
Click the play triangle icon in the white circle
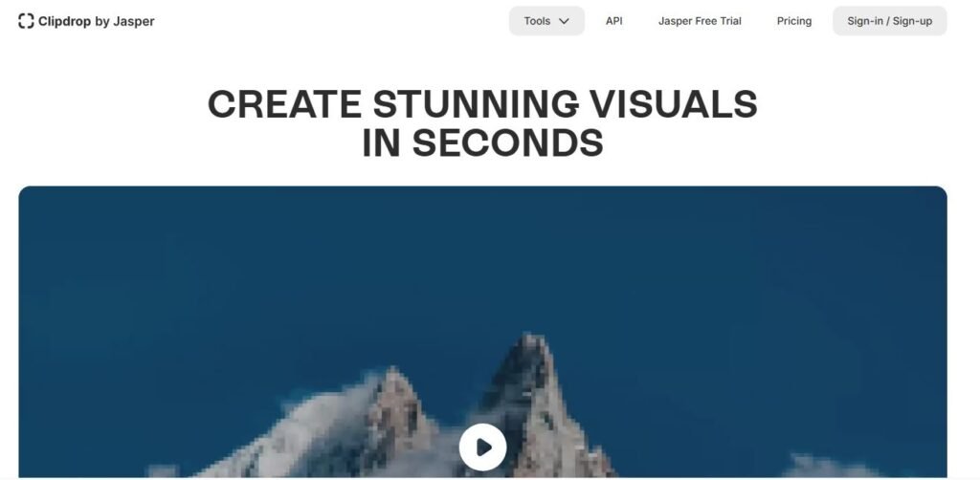click(x=483, y=447)
